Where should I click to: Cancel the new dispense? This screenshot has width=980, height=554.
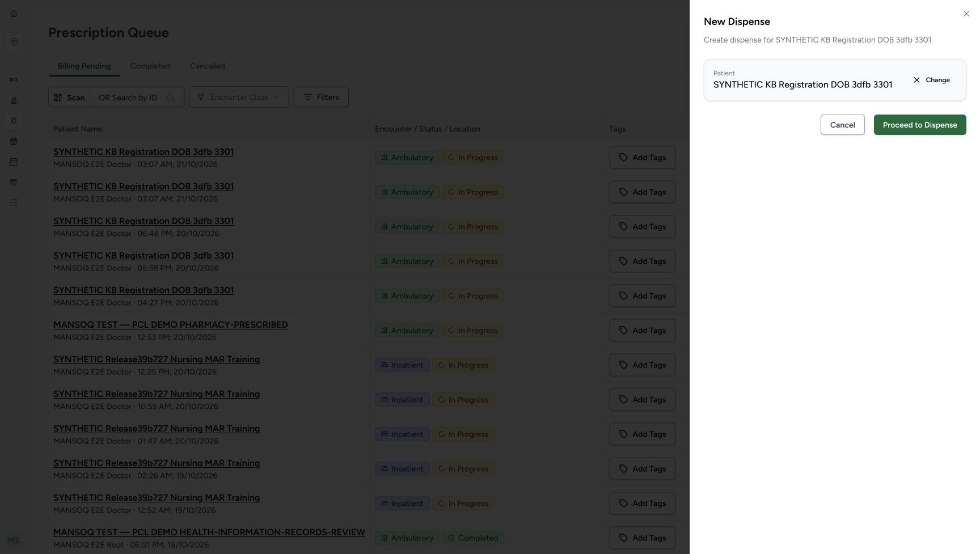click(842, 125)
